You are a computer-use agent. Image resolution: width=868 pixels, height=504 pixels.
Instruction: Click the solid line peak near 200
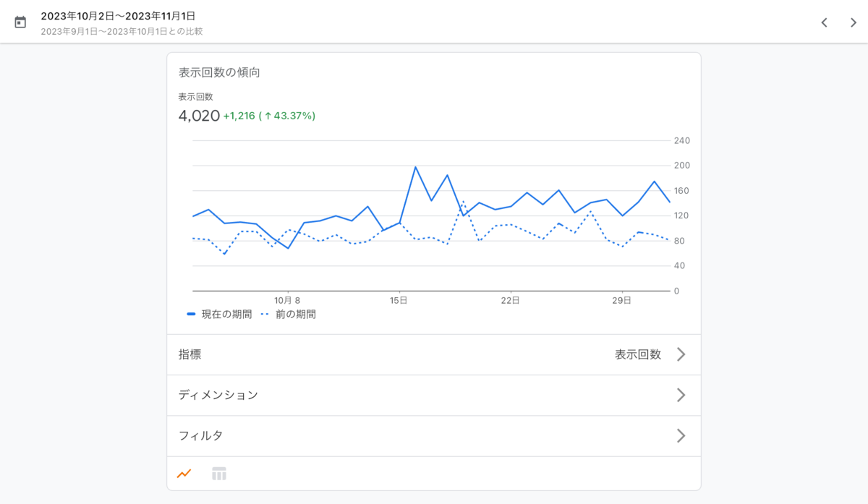pyautogui.click(x=415, y=167)
